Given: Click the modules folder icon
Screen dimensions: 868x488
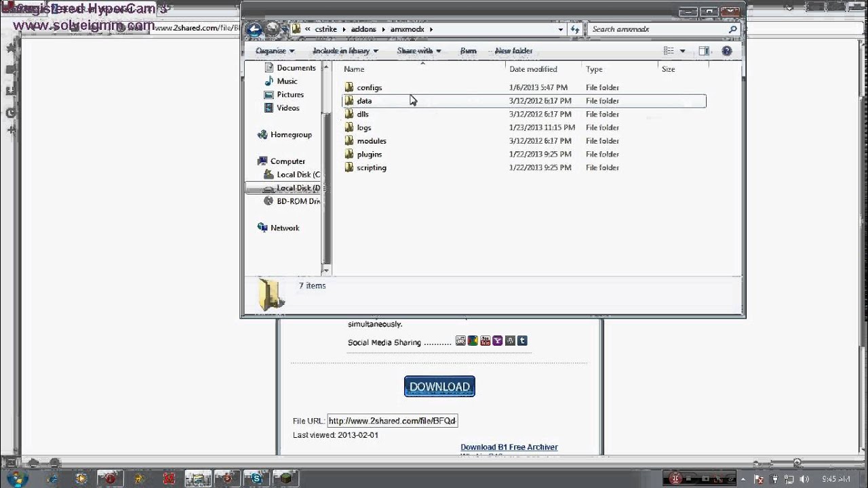Looking at the screenshot, I should click(349, 141).
